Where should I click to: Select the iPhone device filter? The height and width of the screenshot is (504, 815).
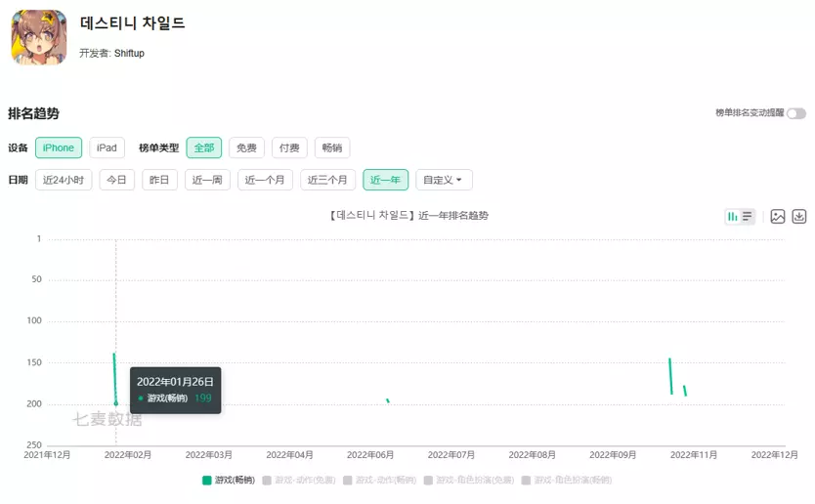click(59, 147)
